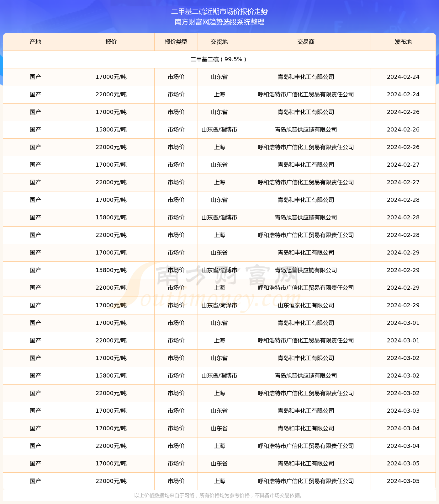Click 青岛和丰化工有限公司 dated 2024-03-02

[306, 358]
